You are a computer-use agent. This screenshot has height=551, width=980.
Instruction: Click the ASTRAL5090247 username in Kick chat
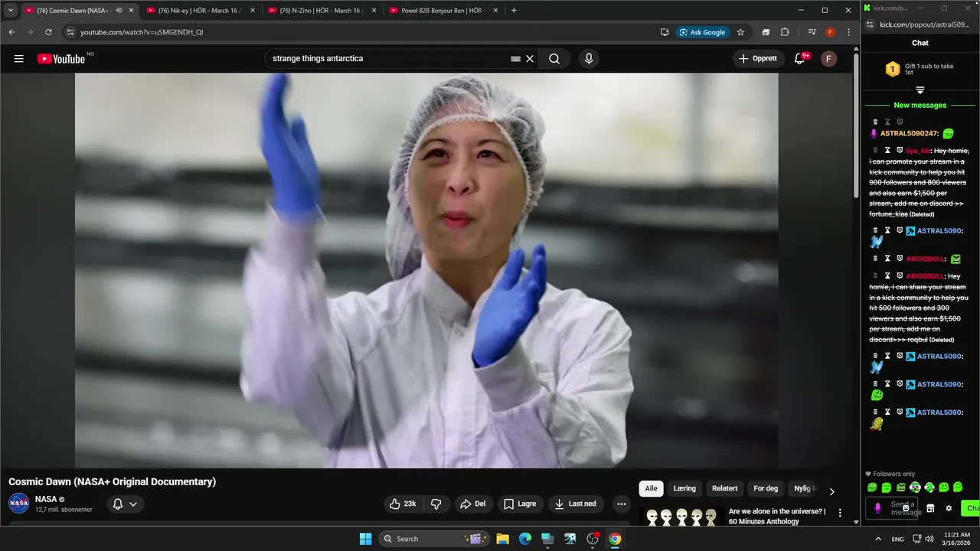910,133
